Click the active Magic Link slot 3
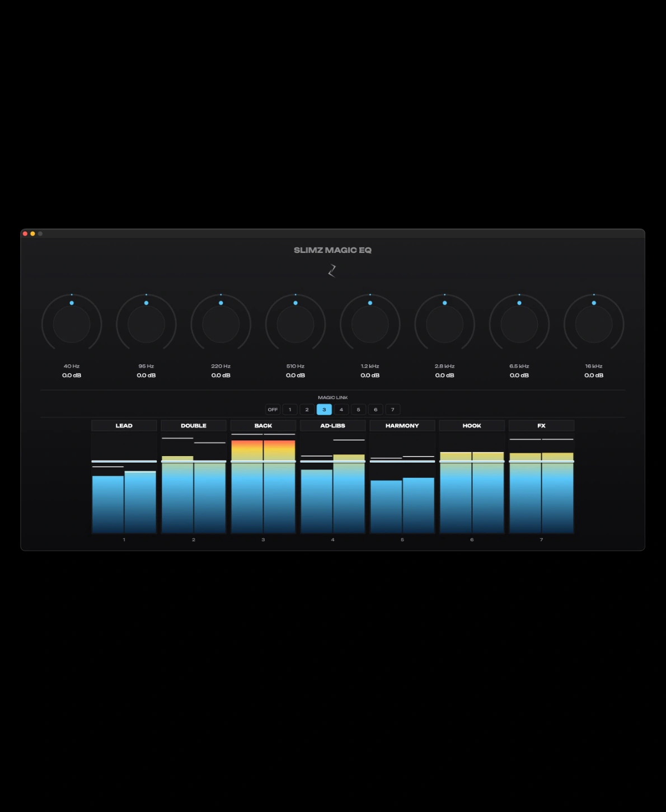Viewport: 666px width, 812px height. pyautogui.click(x=324, y=410)
